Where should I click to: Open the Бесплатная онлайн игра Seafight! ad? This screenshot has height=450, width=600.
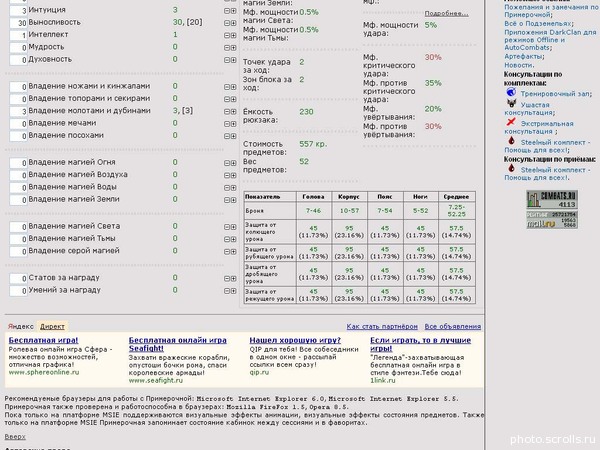point(178,344)
